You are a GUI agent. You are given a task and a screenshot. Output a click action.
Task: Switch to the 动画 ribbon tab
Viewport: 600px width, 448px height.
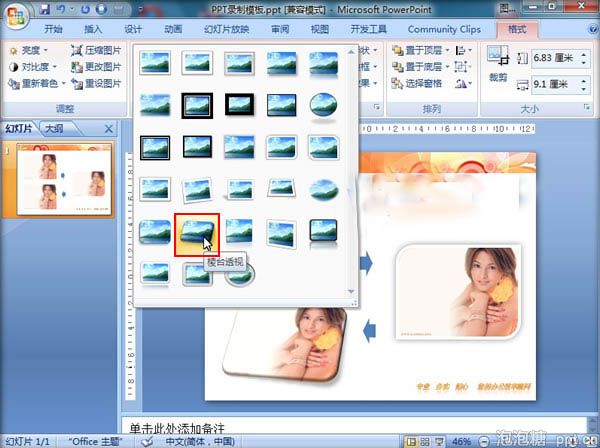(x=173, y=29)
